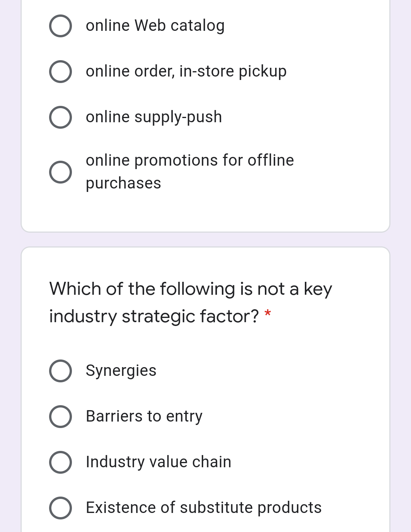Screen dimensions: 411x532
Task: Click the radio circle beside Barriers to entry
Action: (61, 416)
